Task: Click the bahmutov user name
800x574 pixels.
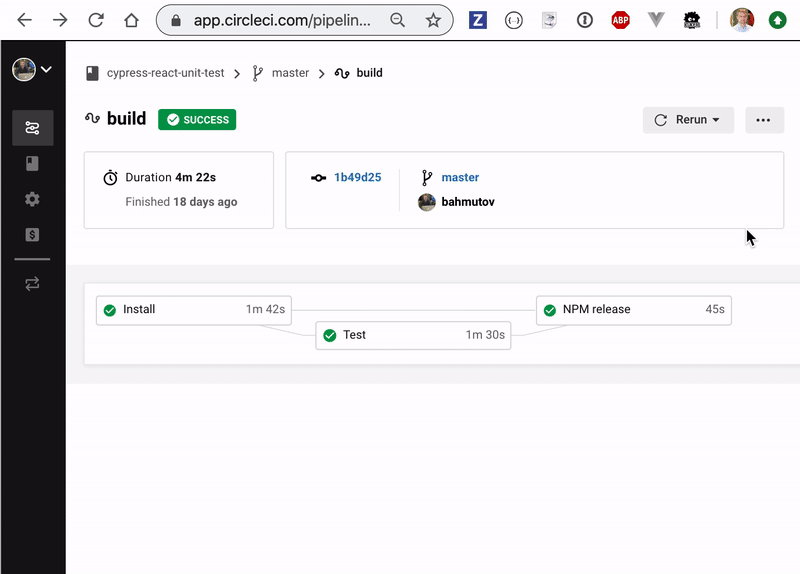Action: [468, 202]
